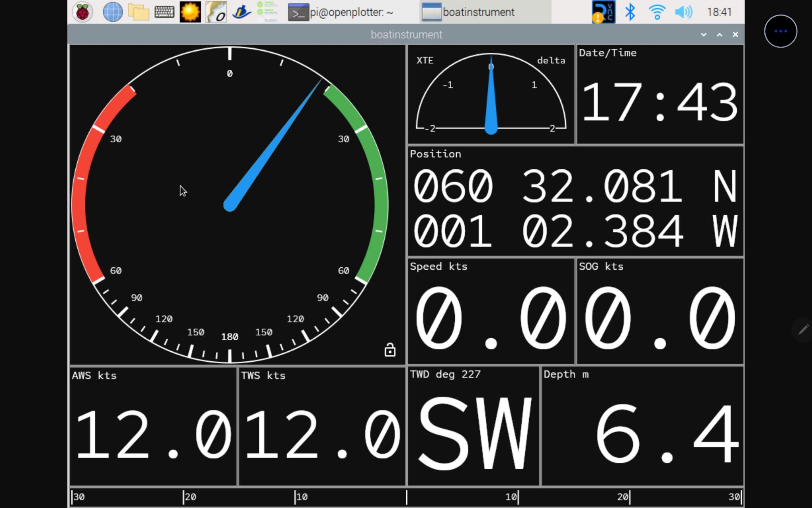
Task: Close the boatinstrument window
Action: [735, 35]
